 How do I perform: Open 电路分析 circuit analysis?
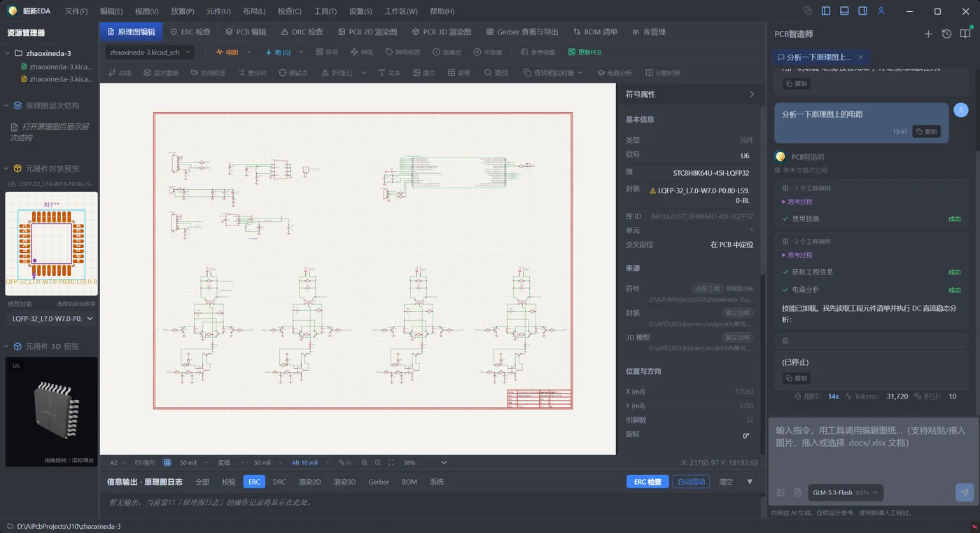(x=614, y=73)
